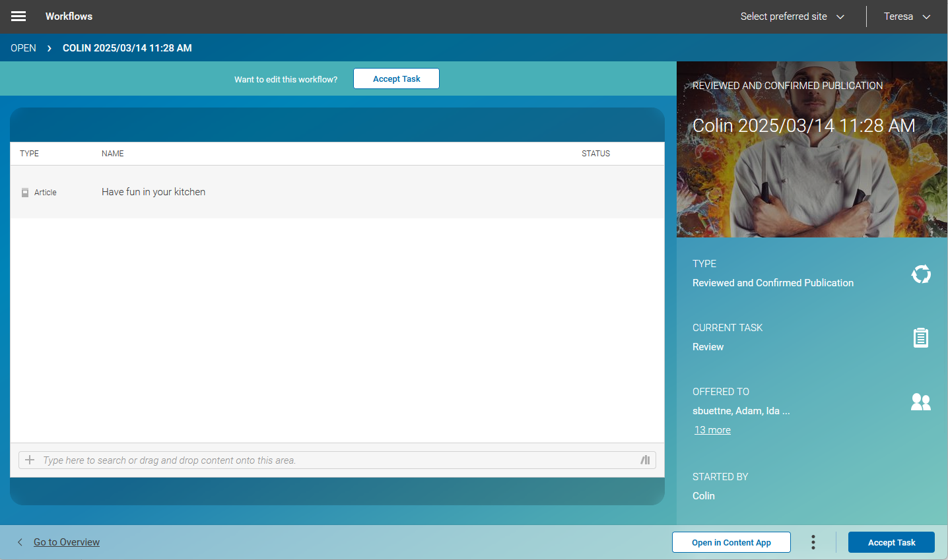948x560 pixels.
Task: Click the chevron after OPEN in breadcrumb
Action: tap(49, 47)
